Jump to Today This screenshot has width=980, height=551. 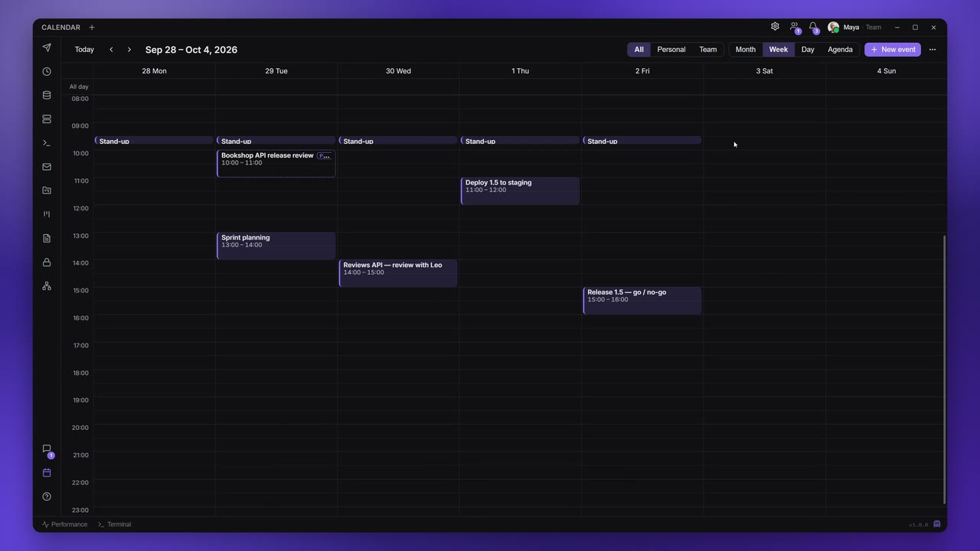coord(84,50)
